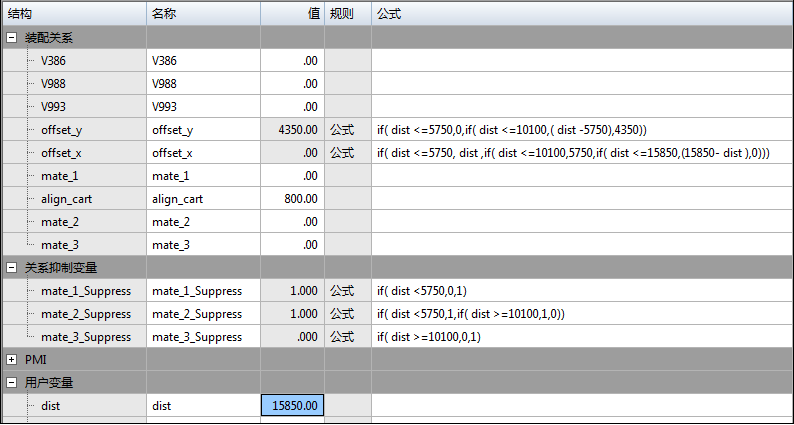Collapse the 关系抑制变量 group
The image size is (794, 425).
[x=11, y=268]
